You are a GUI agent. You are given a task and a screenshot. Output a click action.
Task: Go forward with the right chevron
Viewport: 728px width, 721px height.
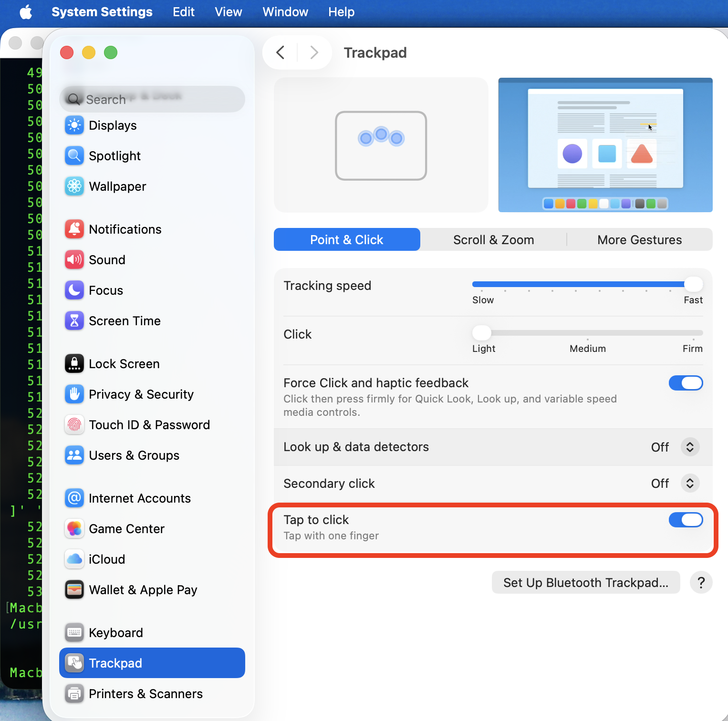click(314, 52)
